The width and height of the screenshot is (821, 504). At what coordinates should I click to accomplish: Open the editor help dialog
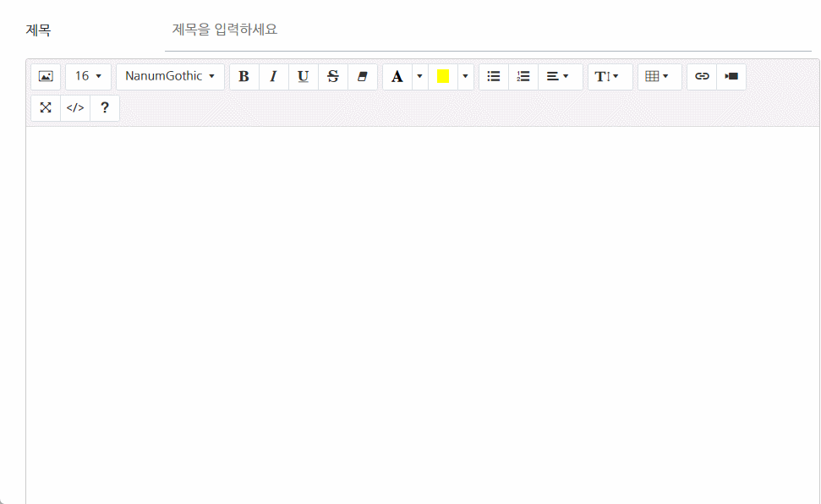105,108
